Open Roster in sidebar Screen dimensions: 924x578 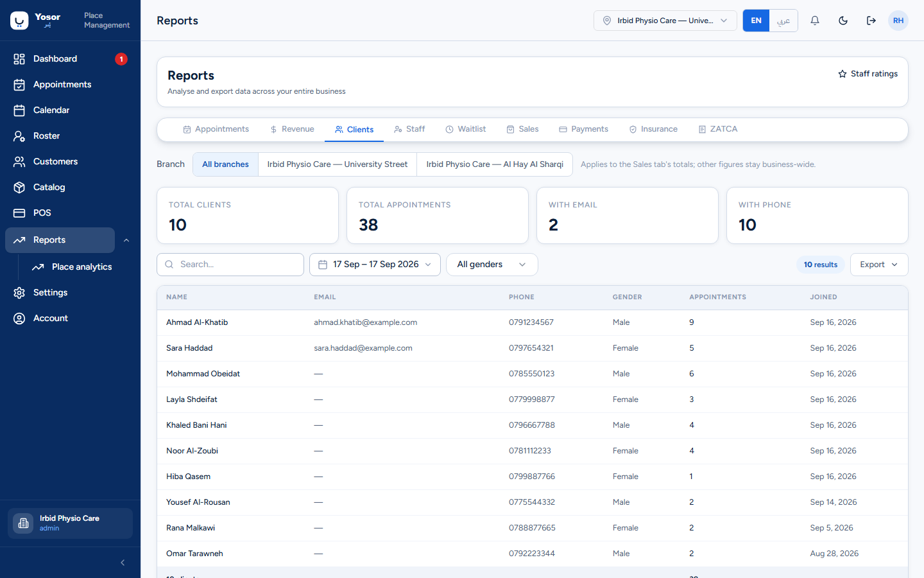[46, 136]
